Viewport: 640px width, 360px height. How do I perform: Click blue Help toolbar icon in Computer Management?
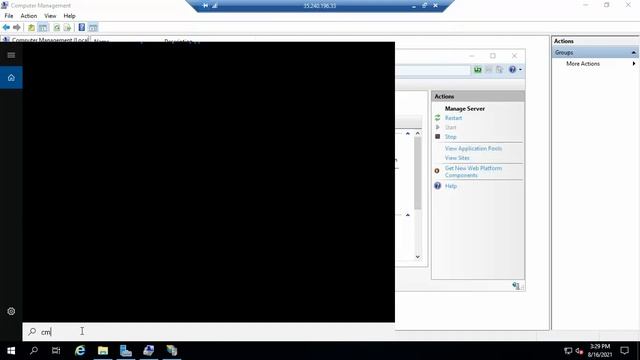(82, 27)
